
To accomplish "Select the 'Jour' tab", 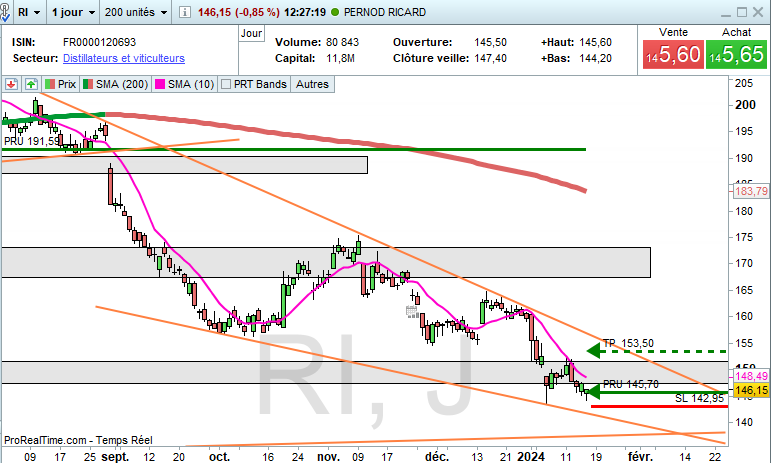I will tap(251, 33).
